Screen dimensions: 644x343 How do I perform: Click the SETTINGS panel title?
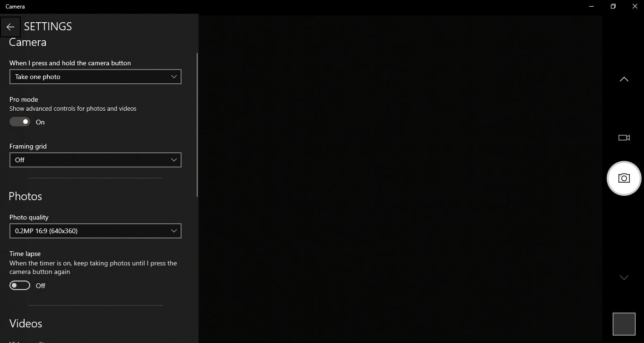[48, 26]
